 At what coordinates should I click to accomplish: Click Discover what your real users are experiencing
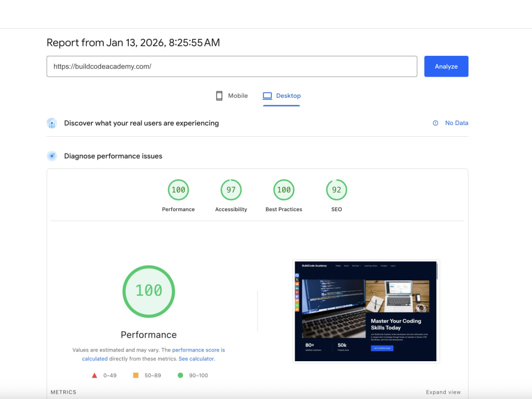(x=142, y=123)
